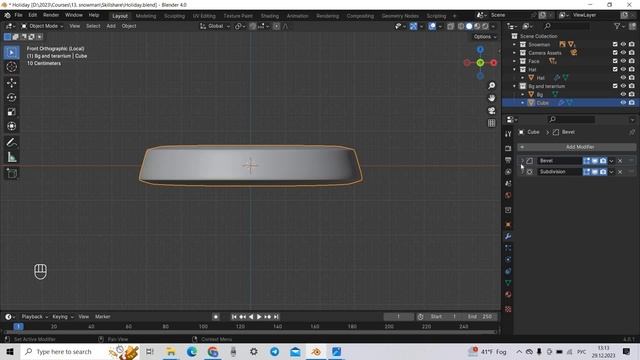Switch to the Modeling workspace tab
This screenshot has height=360, width=640.
pos(146,16)
